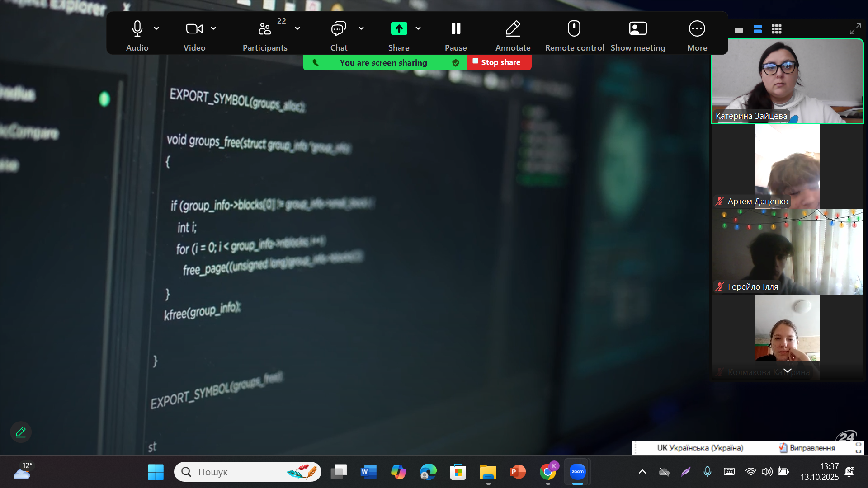Pause the screen share
The height and width of the screenshot is (488, 868).
[x=456, y=29]
